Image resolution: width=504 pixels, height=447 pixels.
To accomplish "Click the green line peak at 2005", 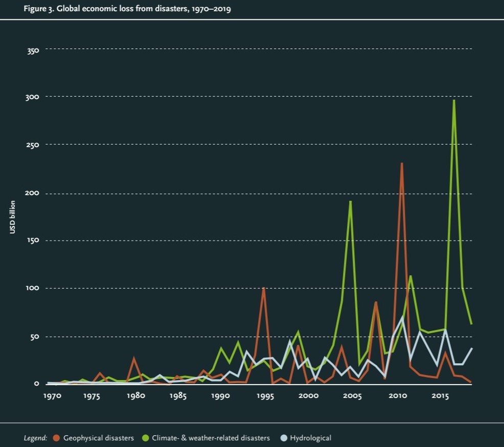I will click(x=350, y=201).
